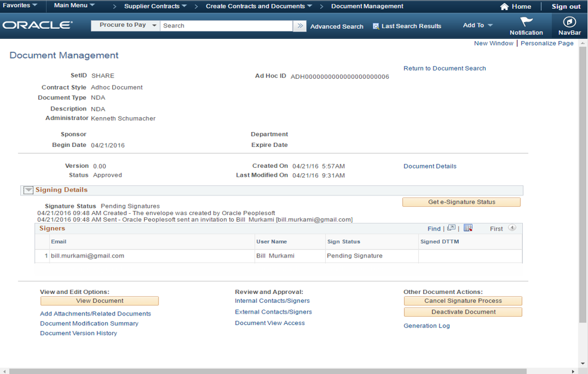Image resolution: width=588 pixels, height=374 pixels.
Task: Open Return to Document Search link
Action: click(x=445, y=68)
